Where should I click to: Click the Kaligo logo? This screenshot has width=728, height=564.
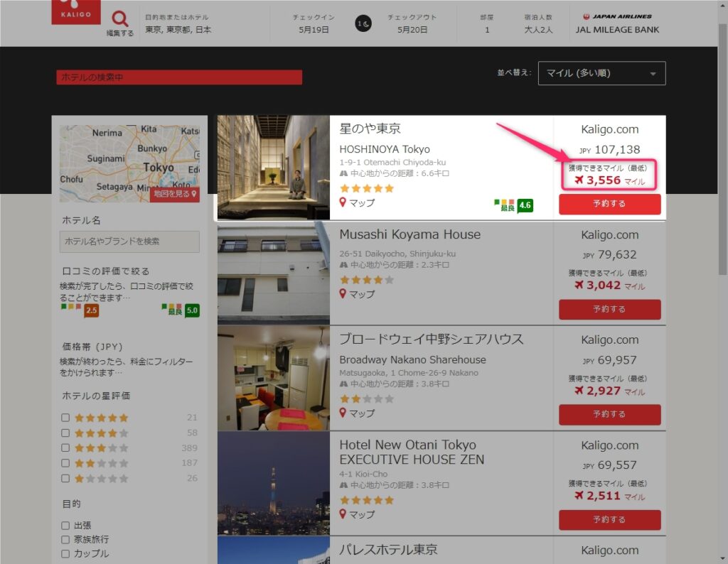pyautogui.click(x=75, y=11)
